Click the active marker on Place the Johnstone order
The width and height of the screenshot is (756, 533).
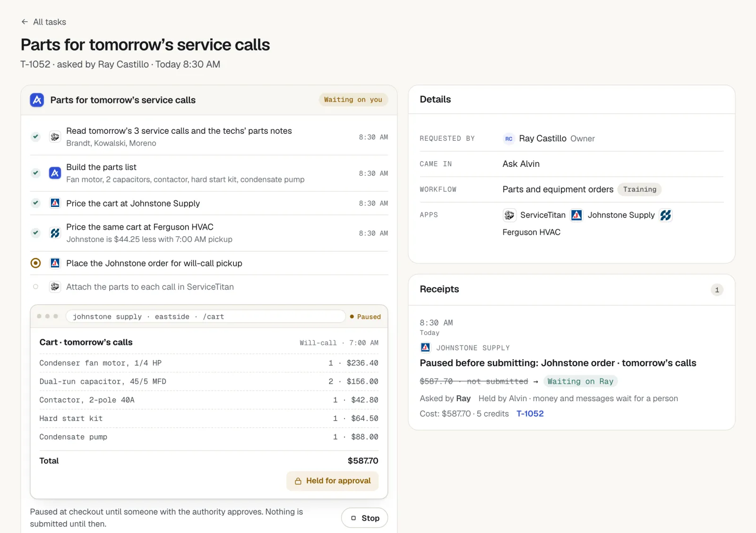point(35,263)
